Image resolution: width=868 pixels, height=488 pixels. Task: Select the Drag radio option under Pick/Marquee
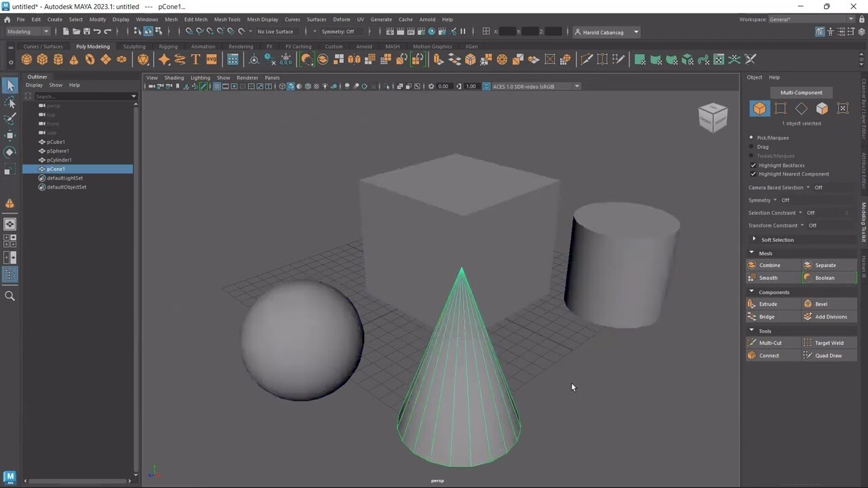pos(751,146)
